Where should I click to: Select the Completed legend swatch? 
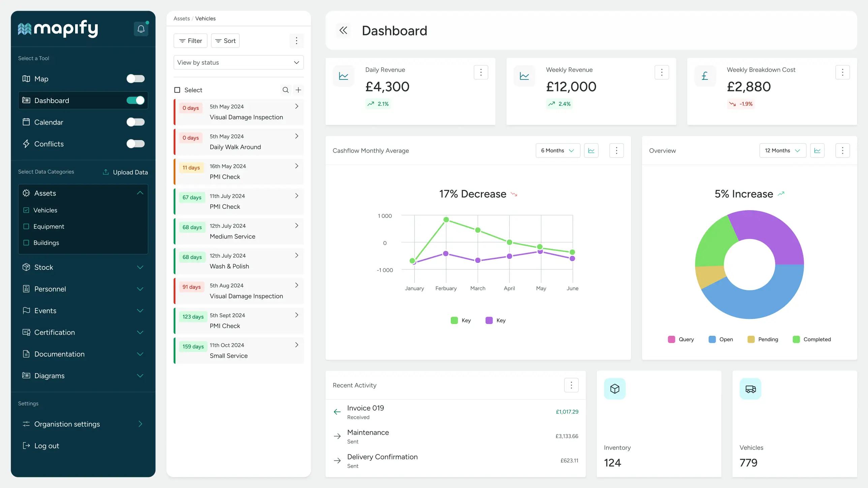(x=796, y=339)
